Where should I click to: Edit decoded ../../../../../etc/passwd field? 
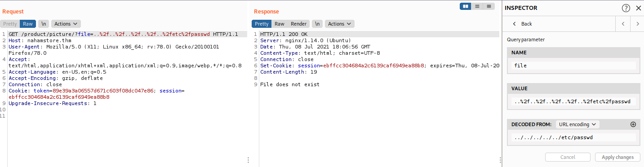pyautogui.click(x=573, y=137)
